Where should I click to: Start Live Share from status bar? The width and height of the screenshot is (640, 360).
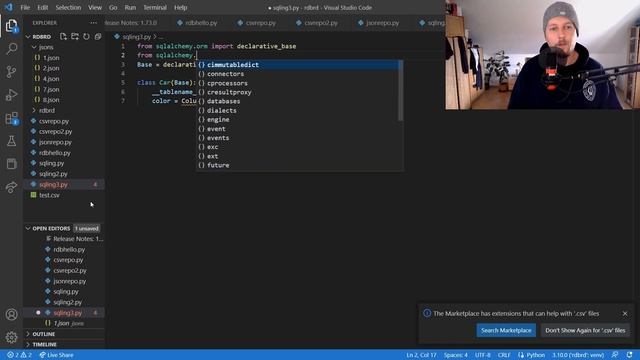(x=56, y=355)
